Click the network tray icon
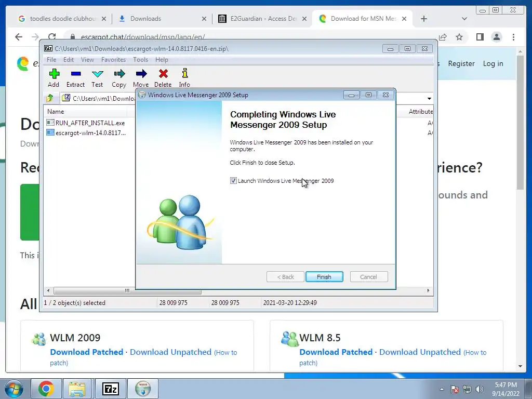The width and height of the screenshot is (532, 399). coord(467,389)
